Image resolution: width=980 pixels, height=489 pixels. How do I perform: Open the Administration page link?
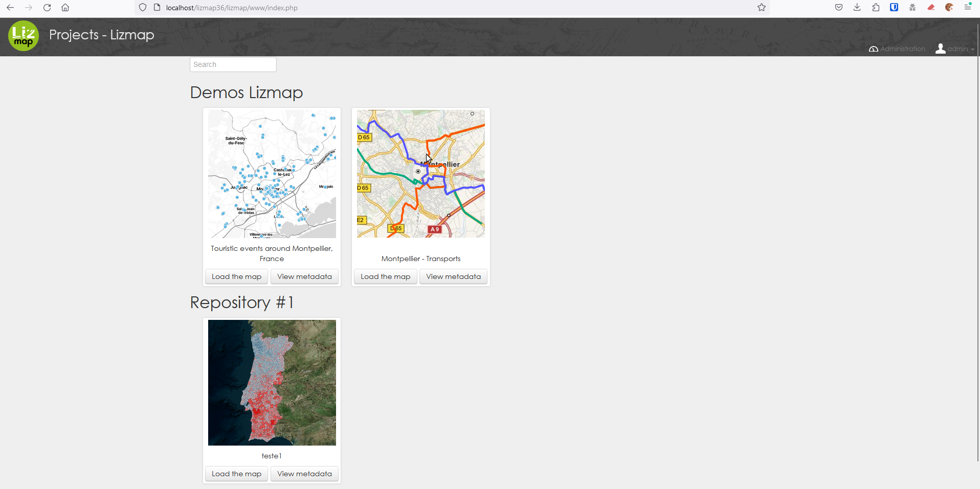[902, 49]
